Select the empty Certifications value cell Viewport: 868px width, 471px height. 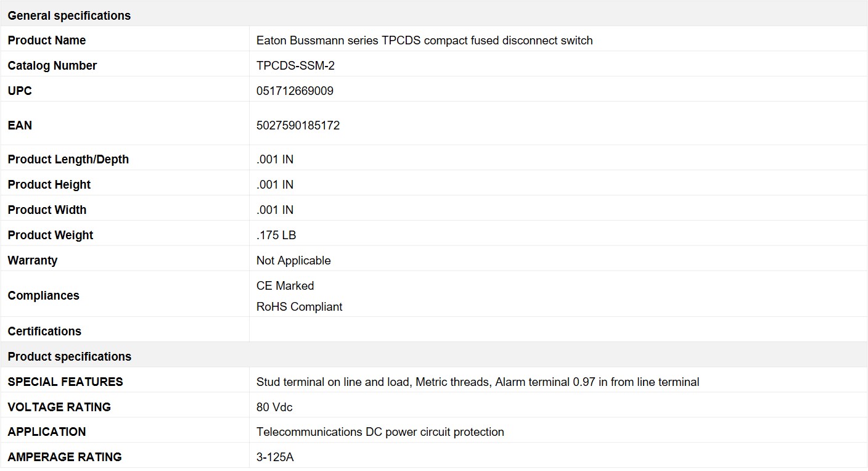(x=558, y=331)
